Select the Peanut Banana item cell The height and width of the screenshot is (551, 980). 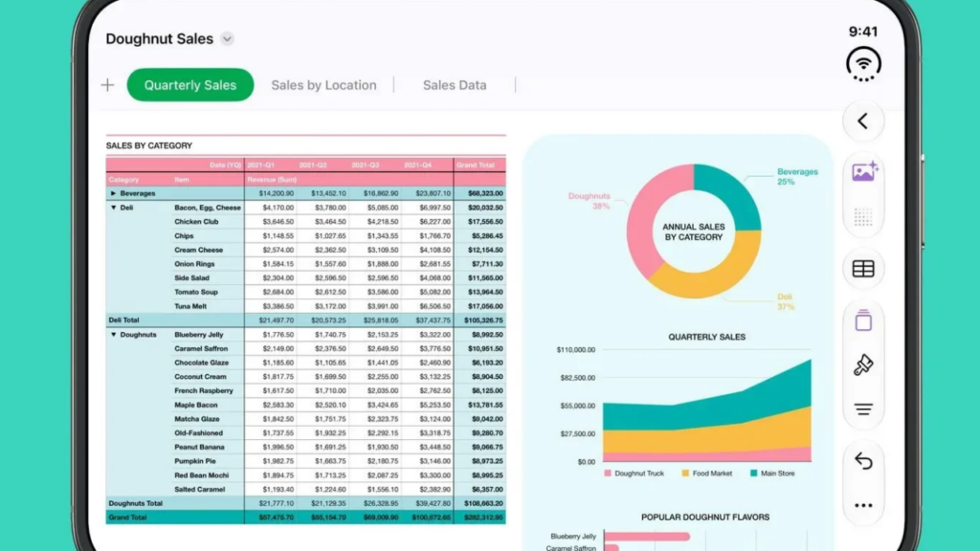tap(208, 448)
